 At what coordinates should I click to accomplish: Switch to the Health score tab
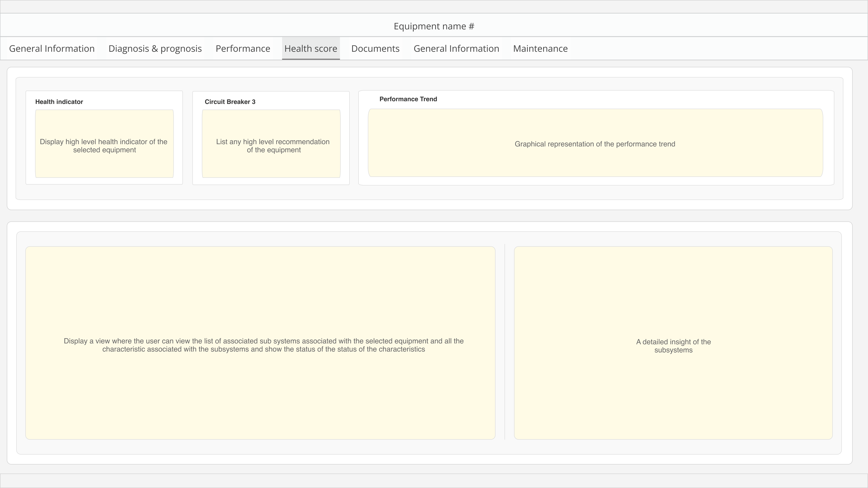[311, 49]
